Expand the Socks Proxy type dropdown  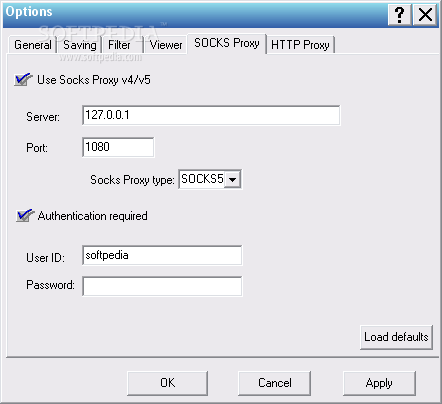click(x=233, y=179)
